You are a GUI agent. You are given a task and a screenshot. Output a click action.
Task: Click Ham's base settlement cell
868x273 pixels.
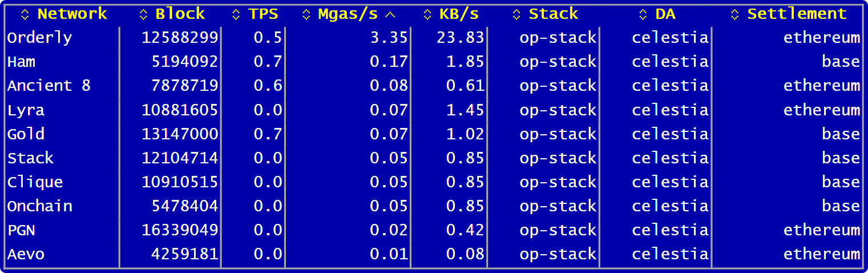pyautogui.click(x=841, y=62)
